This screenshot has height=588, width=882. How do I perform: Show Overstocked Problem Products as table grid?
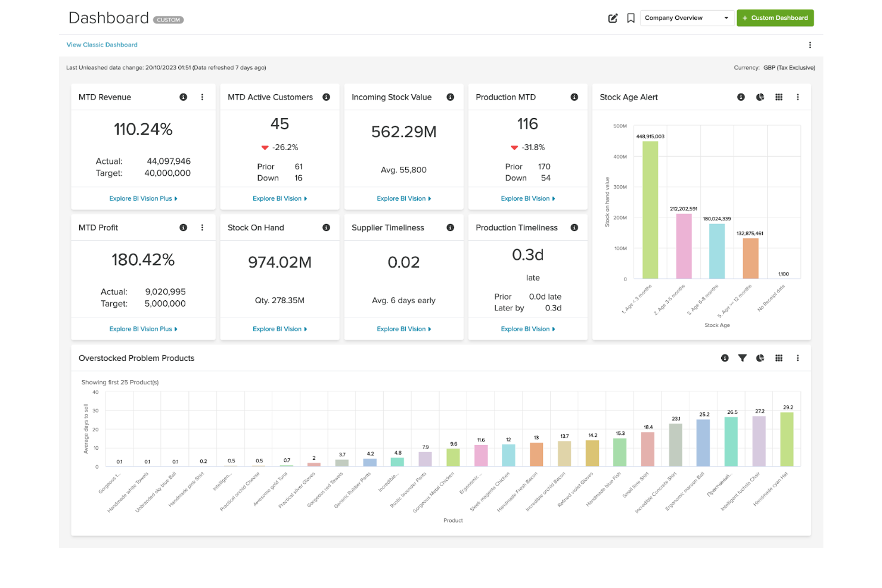pyautogui.click(x=779, y=358)
